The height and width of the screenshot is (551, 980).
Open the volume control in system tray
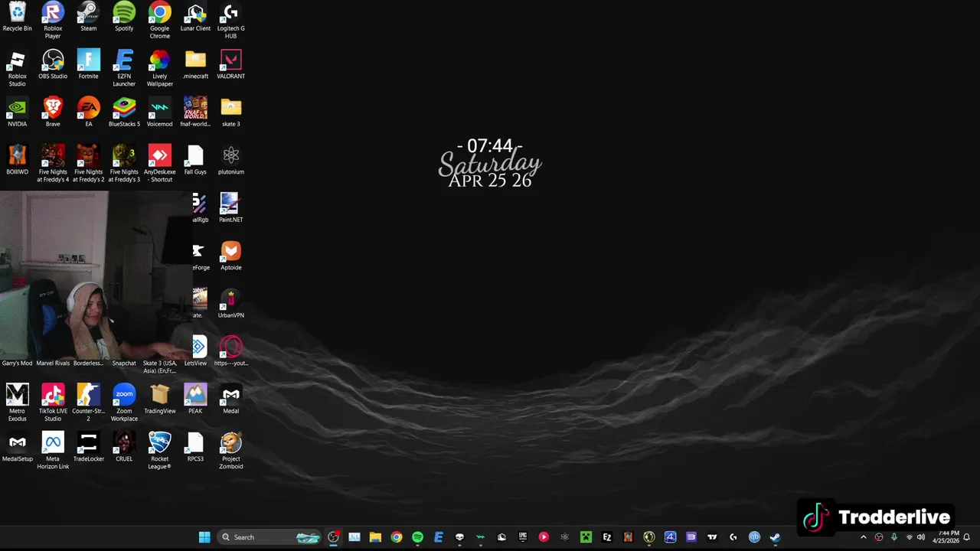(922, 537)
